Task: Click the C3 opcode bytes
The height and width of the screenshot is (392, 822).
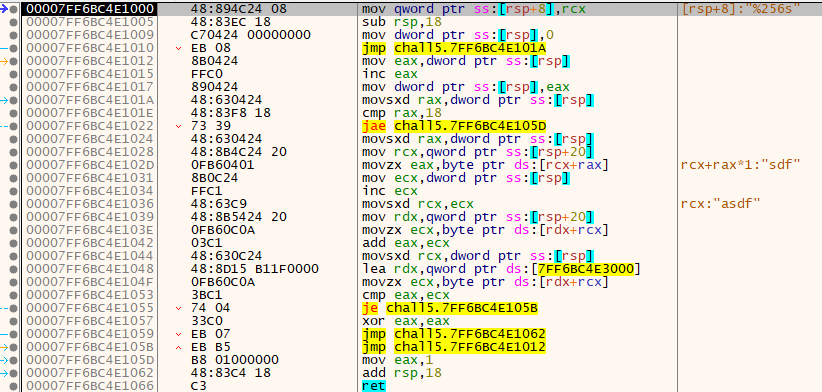Action: (199, 386)
